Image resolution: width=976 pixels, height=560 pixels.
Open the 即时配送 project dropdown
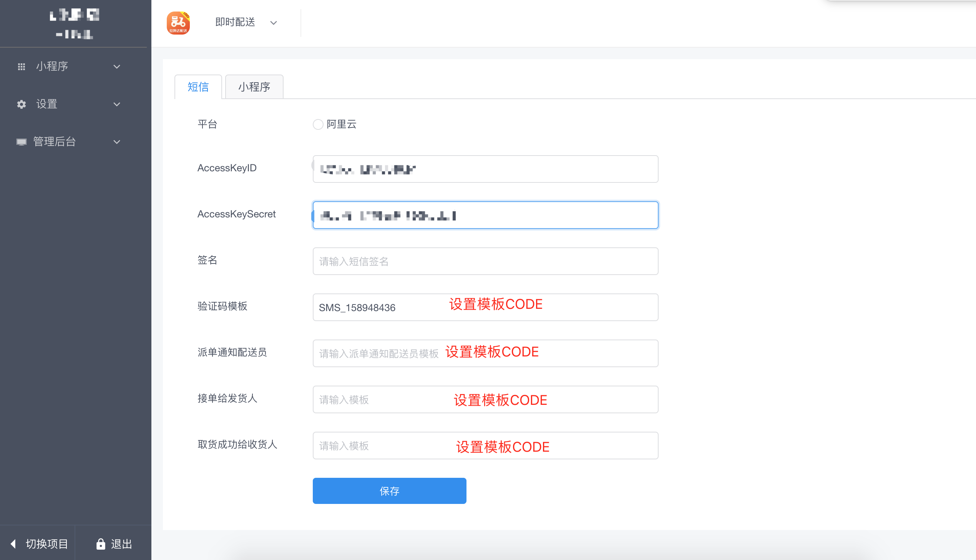point(246,22)
